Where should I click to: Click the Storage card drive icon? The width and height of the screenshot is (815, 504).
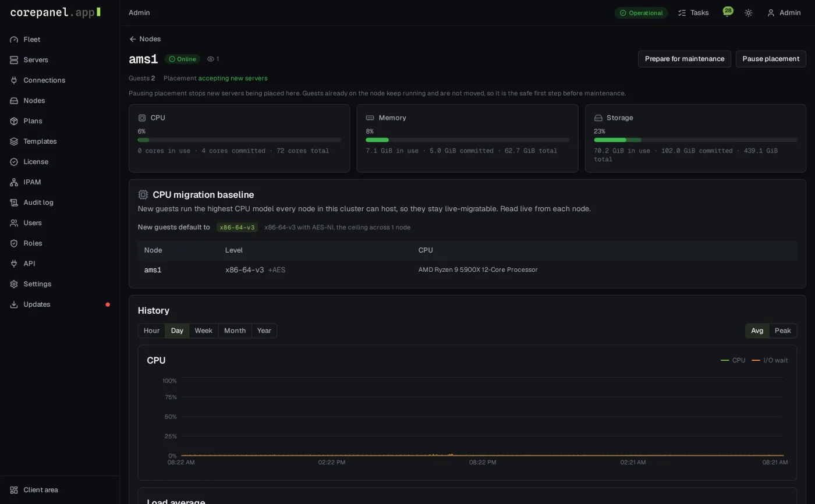(598, 118)
